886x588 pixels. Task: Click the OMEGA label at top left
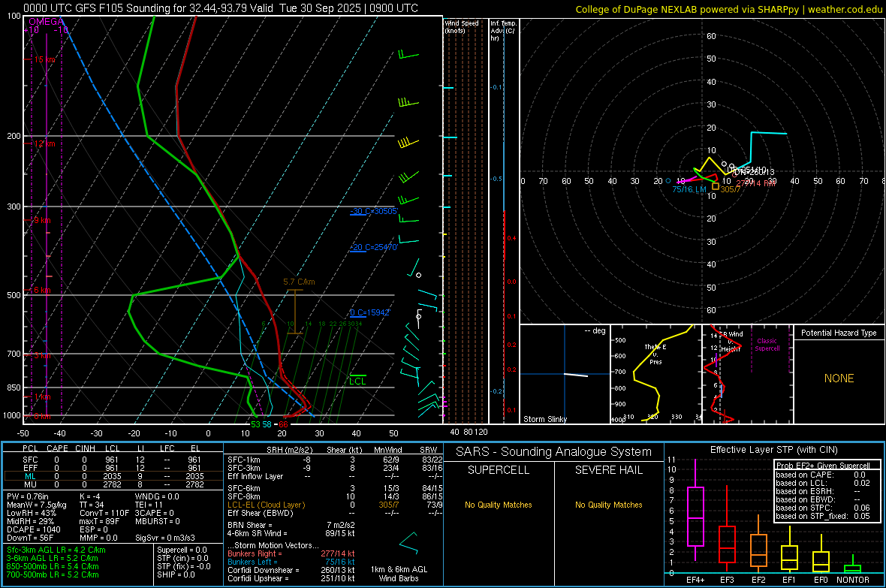(x=47, y=22)
